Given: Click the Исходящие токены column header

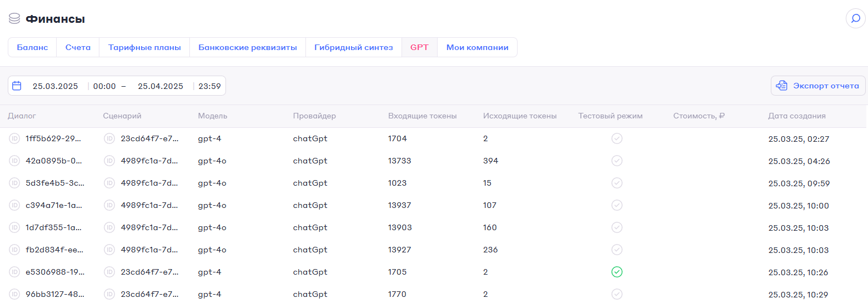Looking at the screenshot, I should pyautogui.click(x=520, y=116).
